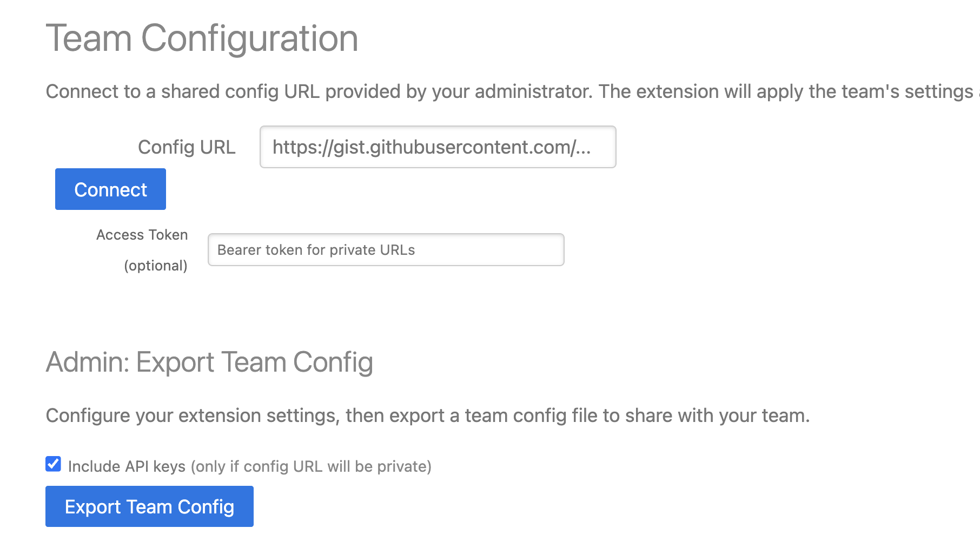Viewport: 980px width, 541px height.
Task: Click the "Configure your extension settings" description text
Action: coord(427,415)
